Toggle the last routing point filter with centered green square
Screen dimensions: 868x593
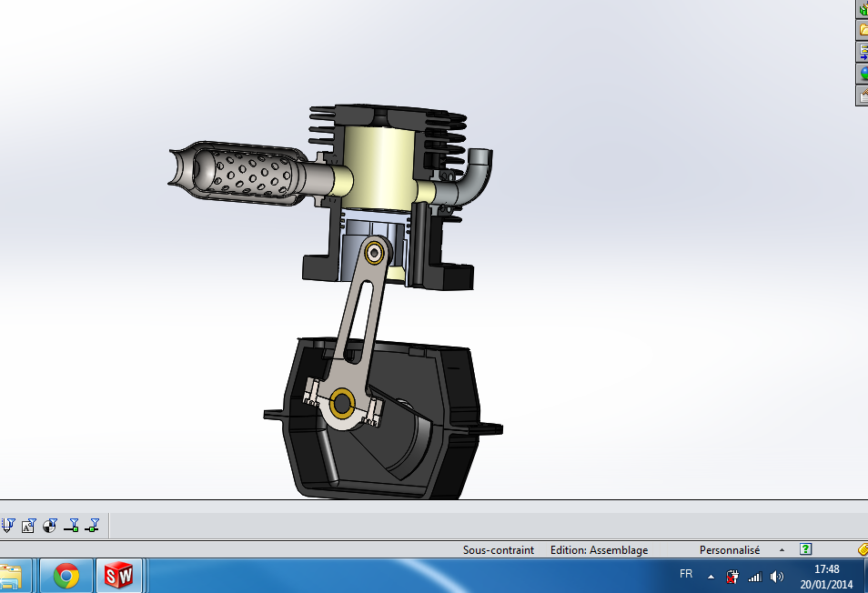(93, 525)
